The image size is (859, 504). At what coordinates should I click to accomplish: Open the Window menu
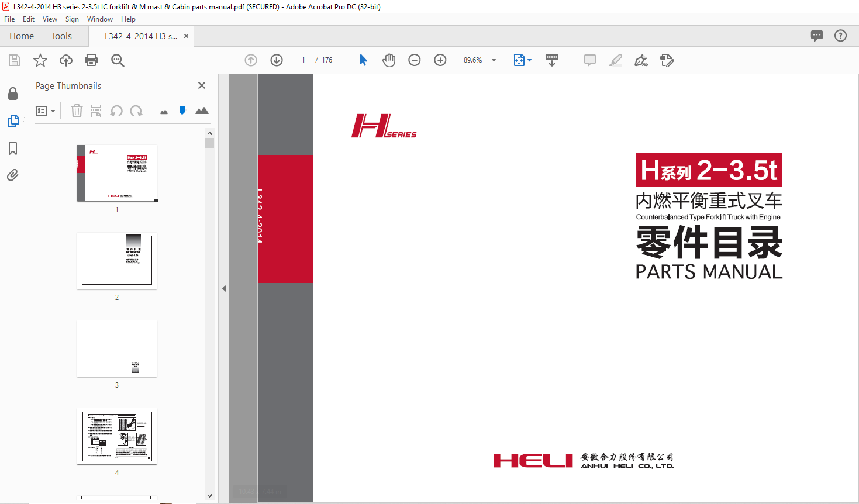click(100, 19)
